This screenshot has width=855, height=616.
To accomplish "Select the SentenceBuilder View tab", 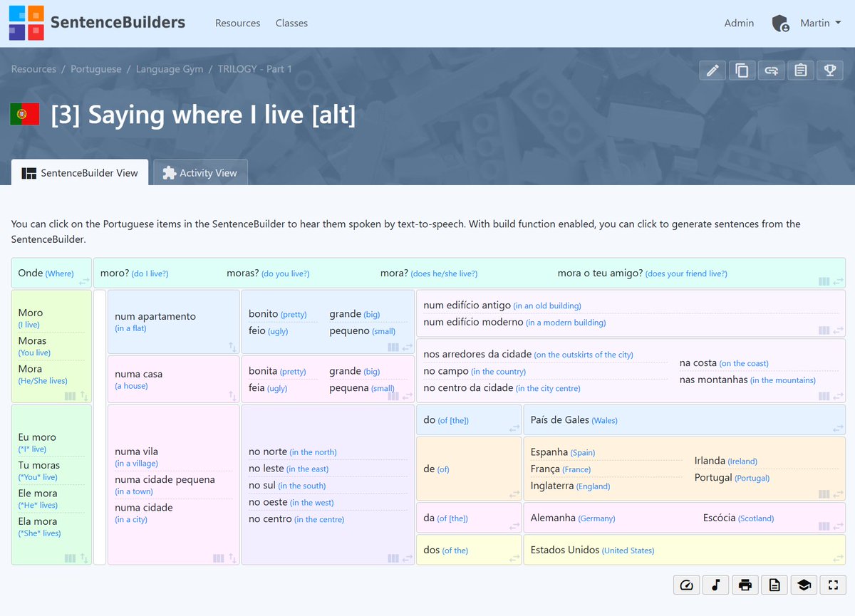I will point(80,172).
